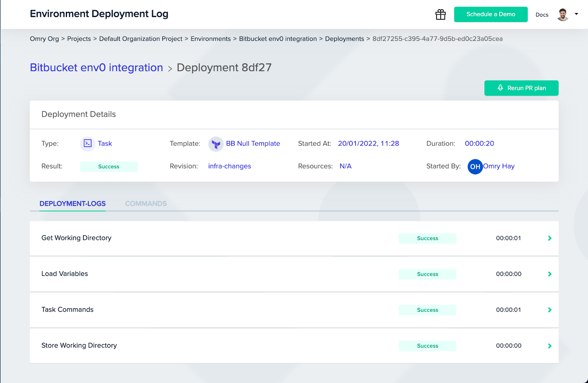Click the Terraform template icon
Screen dimensions: 588x383
tap(216, 144)
